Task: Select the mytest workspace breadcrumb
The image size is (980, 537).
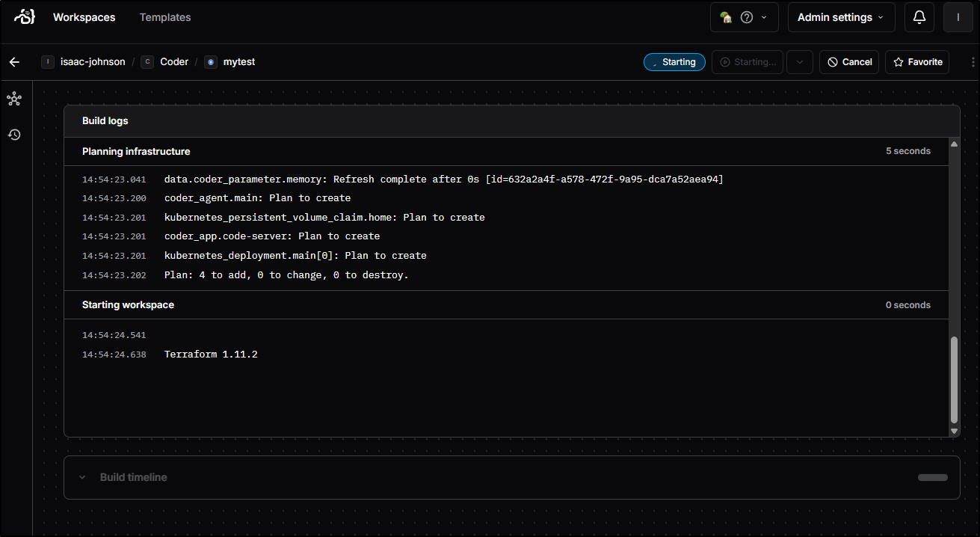Action: (229, 62)
